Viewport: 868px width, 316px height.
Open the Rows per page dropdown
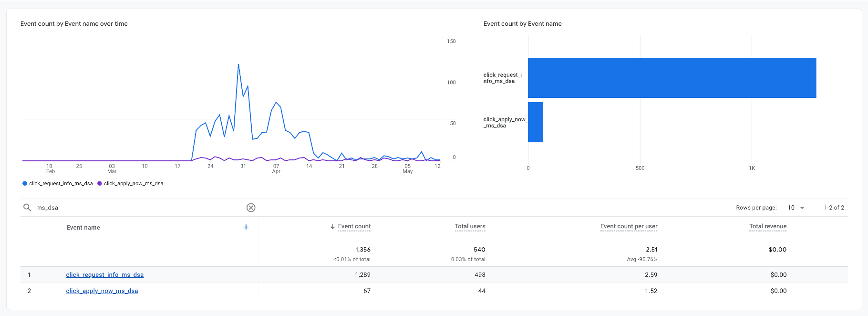point(796,208)
